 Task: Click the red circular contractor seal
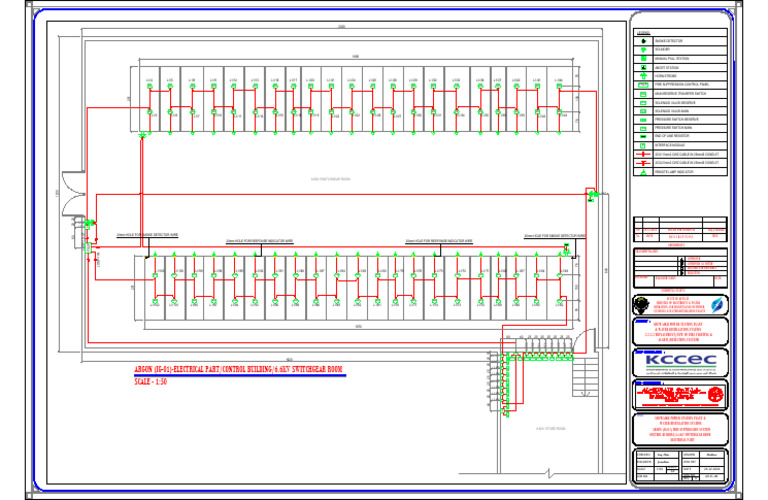pyautogui.click(x=715, y=394)
